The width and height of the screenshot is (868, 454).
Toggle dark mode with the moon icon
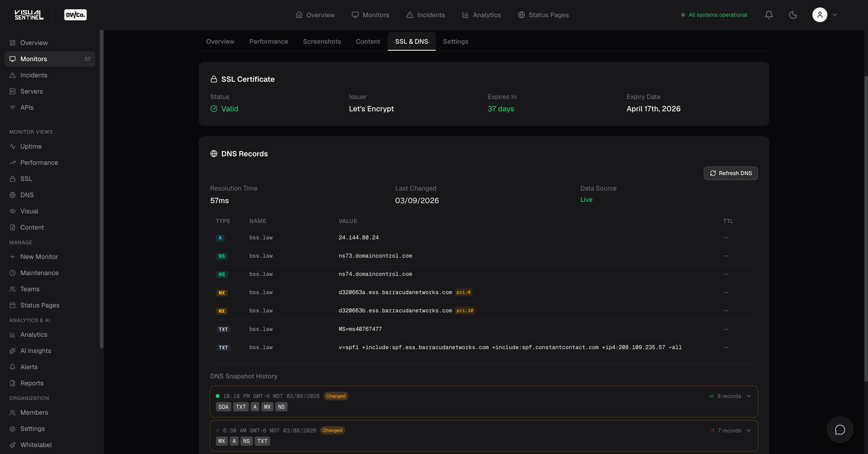(x=793, y=15)
